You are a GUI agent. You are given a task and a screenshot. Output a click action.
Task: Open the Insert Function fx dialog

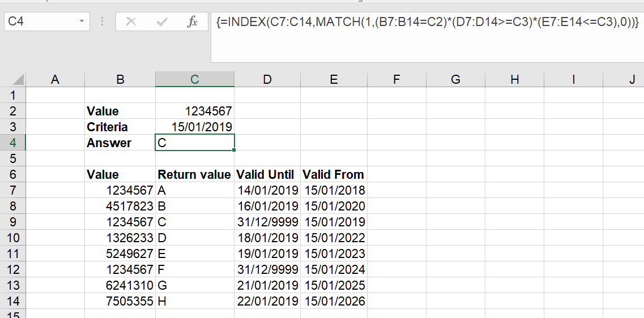(192, 22)
